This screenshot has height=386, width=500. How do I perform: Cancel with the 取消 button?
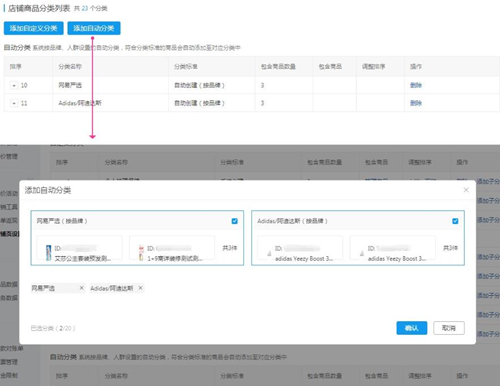click(x=449, y=328)
